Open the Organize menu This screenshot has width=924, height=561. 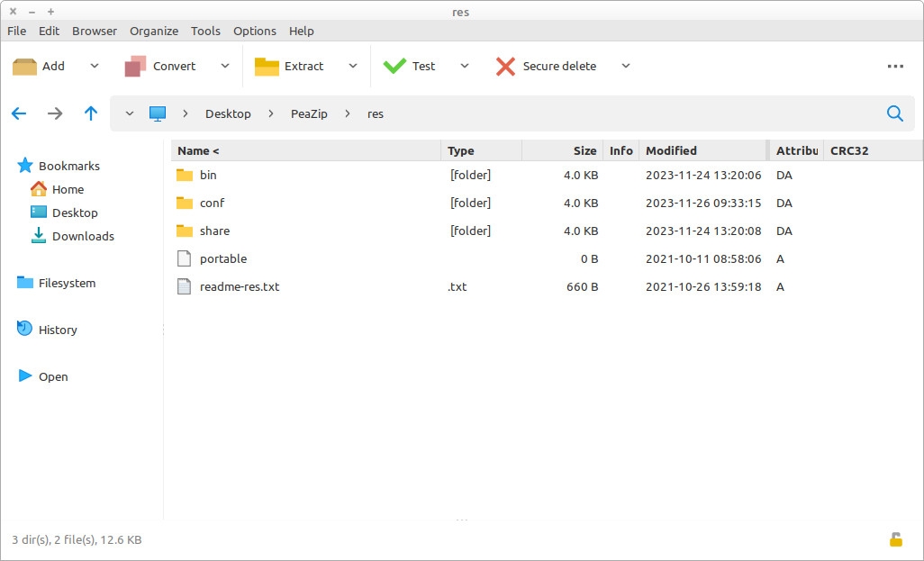(x=154, y=31)
